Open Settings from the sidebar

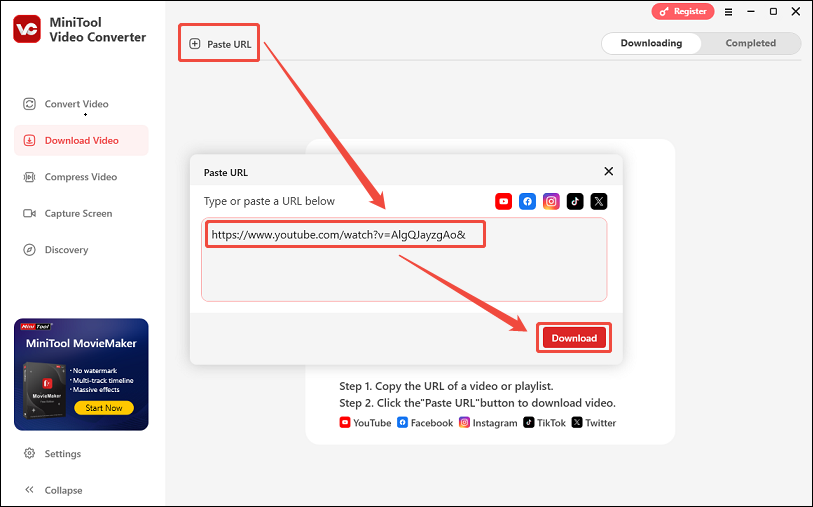click(x=81, y=454)
